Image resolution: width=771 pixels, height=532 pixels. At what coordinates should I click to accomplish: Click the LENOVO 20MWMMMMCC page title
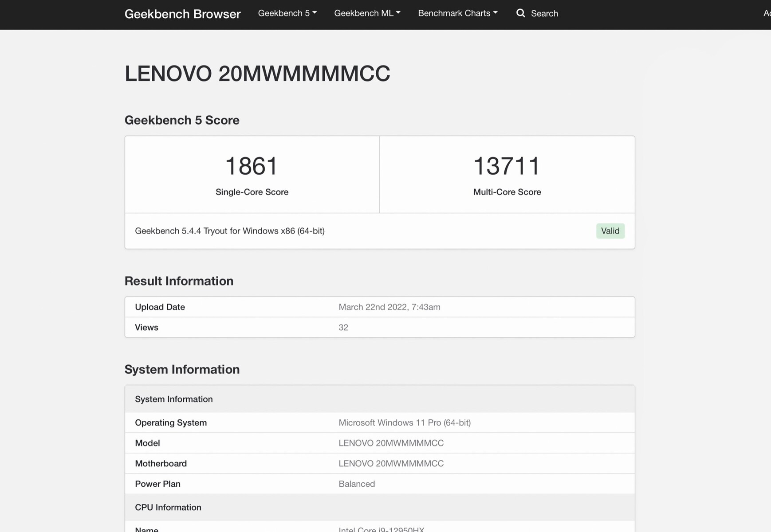tap(257, 74)
